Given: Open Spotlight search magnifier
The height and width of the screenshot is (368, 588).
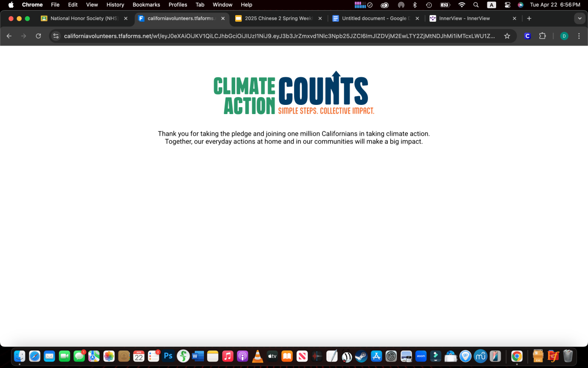Looking at the screenshot, I should click(x=476, y=5).
